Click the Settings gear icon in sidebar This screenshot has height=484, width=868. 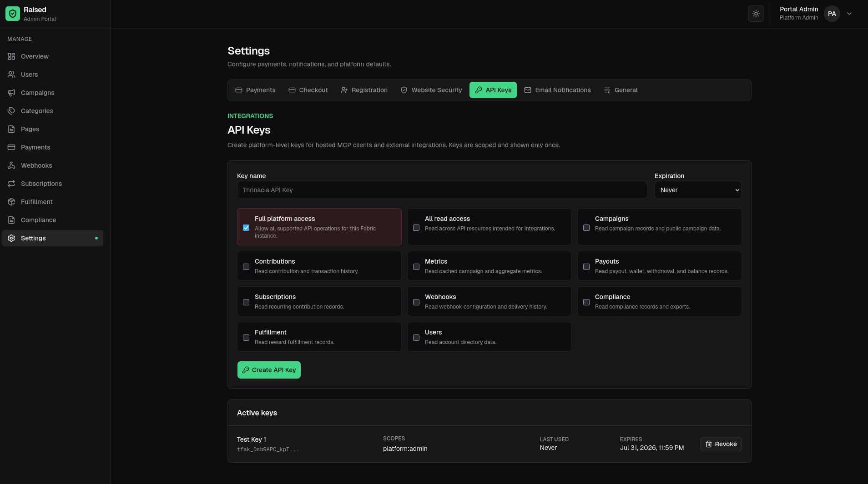(x=11, y=238)
